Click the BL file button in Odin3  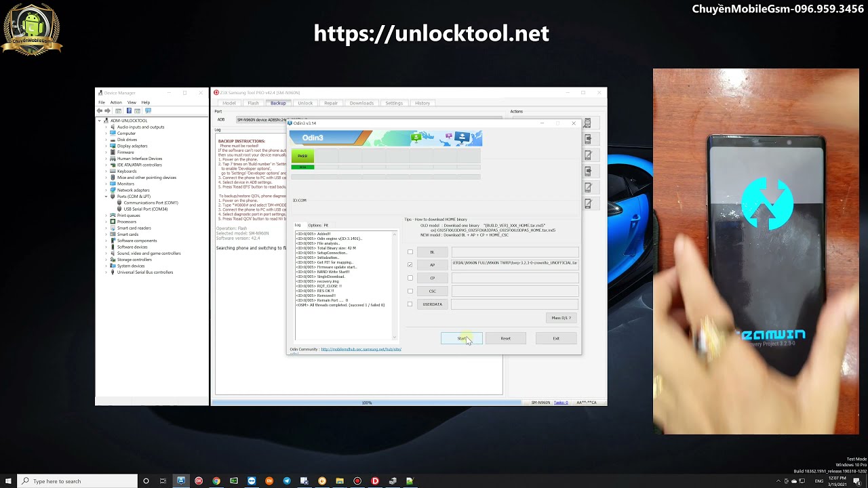pyautogui.click(x=432, y=252)
